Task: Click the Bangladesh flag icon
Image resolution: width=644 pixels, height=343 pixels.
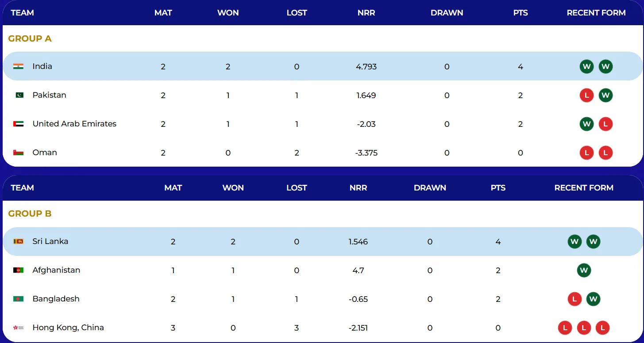Action: tap(18, 299)
